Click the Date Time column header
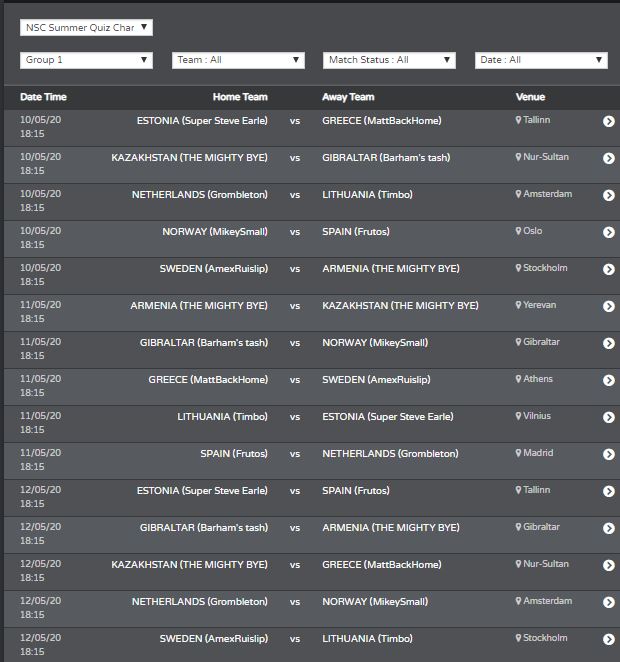 point(43,97)
